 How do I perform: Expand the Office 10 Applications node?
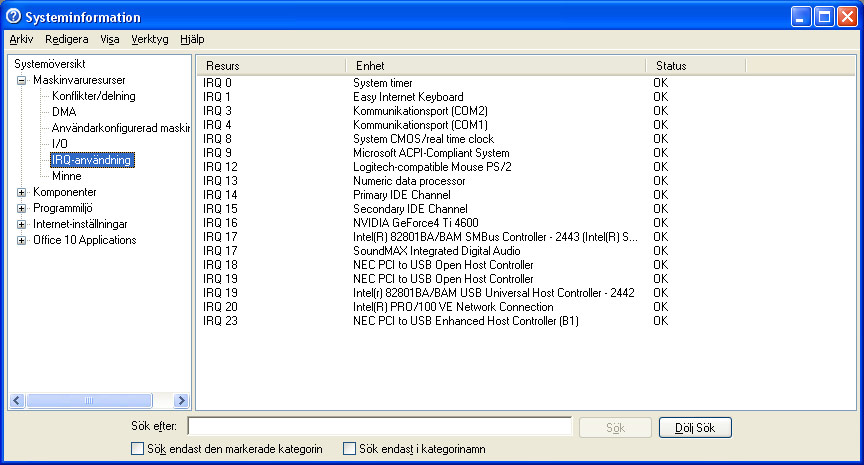(21, 240)
